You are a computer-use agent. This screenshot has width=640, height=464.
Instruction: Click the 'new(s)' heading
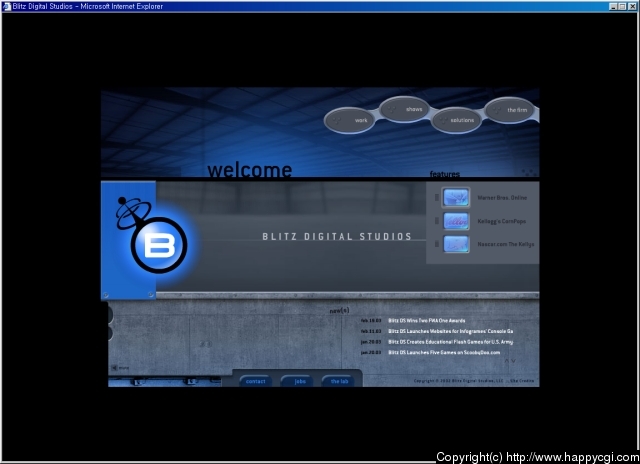340,311
